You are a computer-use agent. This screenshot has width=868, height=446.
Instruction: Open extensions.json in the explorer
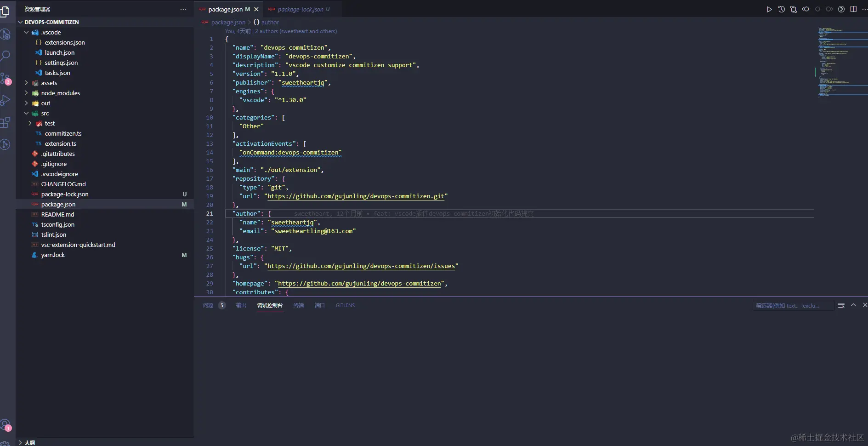(105, 42)
